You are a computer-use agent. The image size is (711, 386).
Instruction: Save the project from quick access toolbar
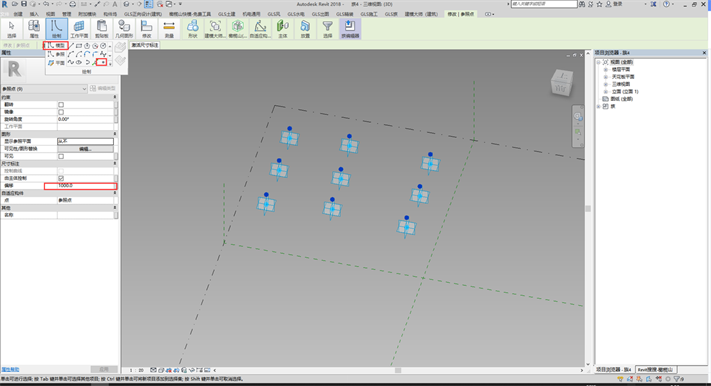coord(24,4)
